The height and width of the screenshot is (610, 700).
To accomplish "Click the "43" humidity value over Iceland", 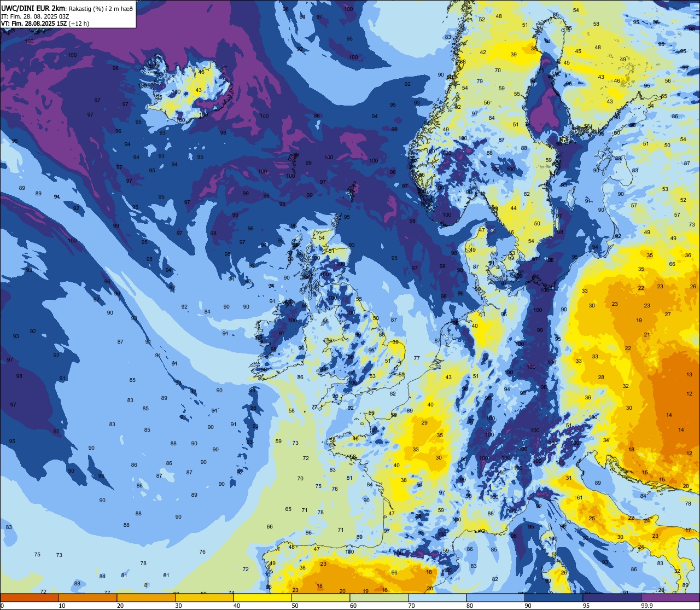I will 199,90.
